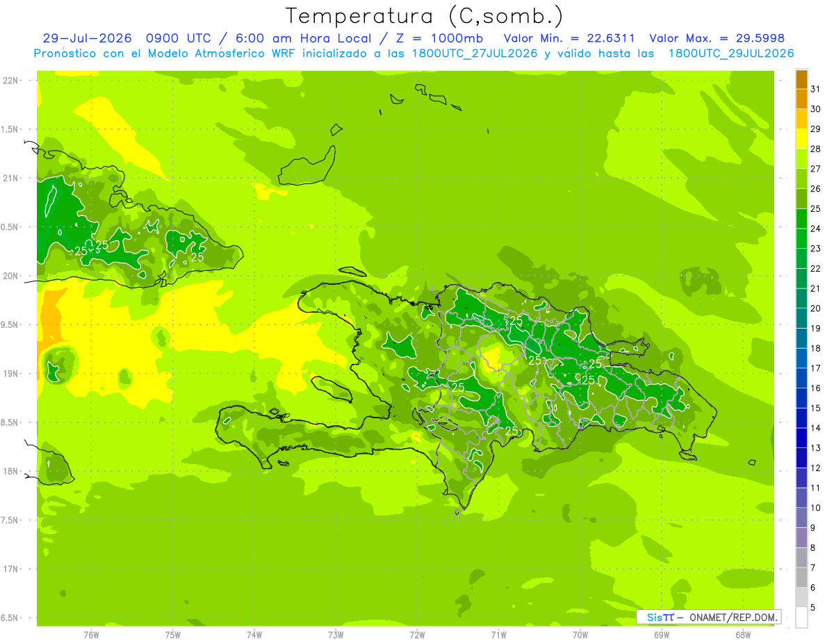834x644 pixels.
Task: Click the '19N' latitude label
Action: [x=10, y=373]
